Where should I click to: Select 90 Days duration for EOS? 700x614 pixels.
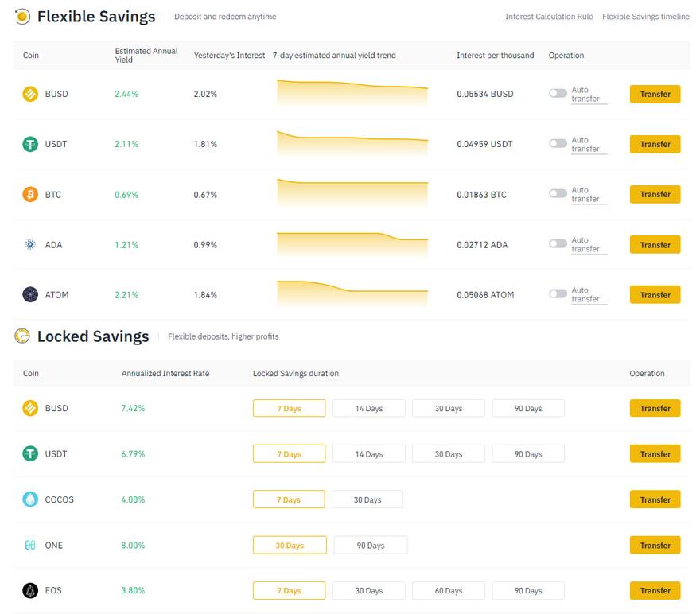[528, 590]
